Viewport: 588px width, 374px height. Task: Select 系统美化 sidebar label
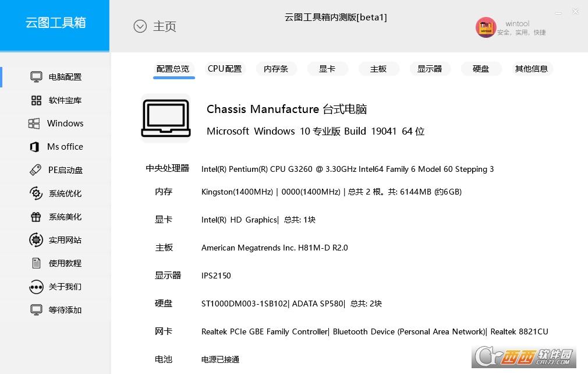click(x=65, y=217)
